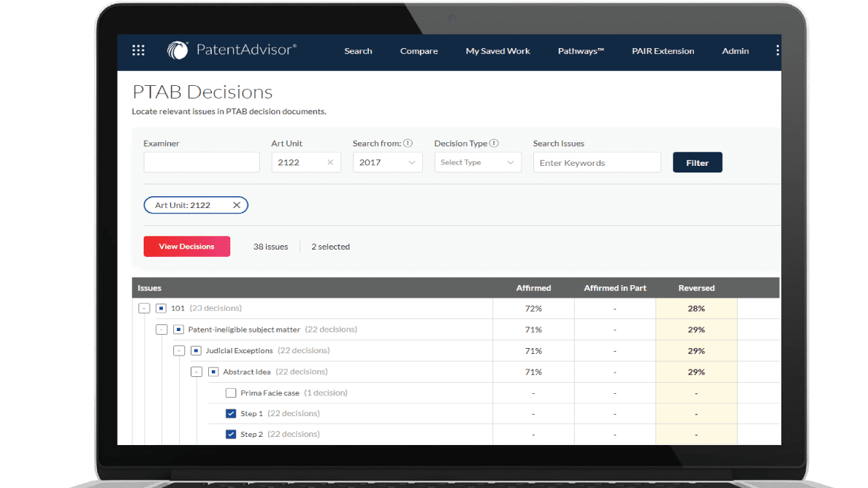
Task: Select the Prima Facie case row label
Action: click(x=270, y=392)
